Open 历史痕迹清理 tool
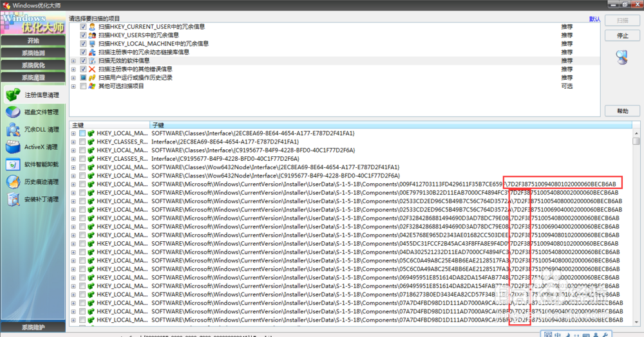This screenshot has height=337, width=644. [x=33, y=181]
